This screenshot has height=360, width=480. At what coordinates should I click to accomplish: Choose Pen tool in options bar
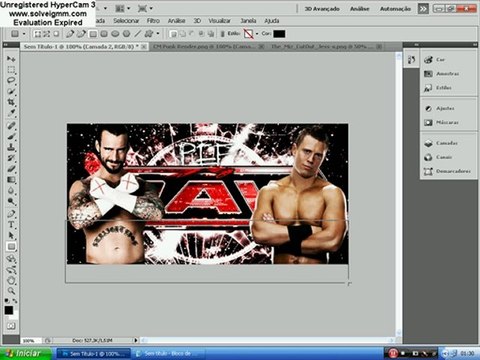(x=69, y=34)
